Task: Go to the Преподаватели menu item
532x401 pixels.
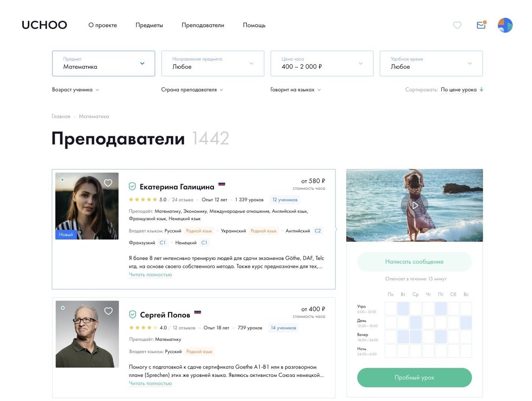Action: [x=203, y=25]
